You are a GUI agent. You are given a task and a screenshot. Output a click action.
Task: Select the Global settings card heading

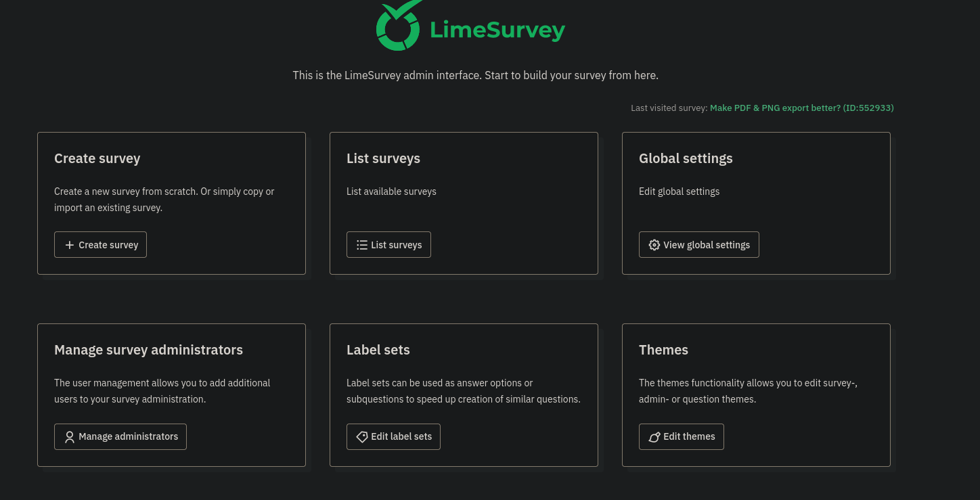pyautogui.click(x=686, y=158)
